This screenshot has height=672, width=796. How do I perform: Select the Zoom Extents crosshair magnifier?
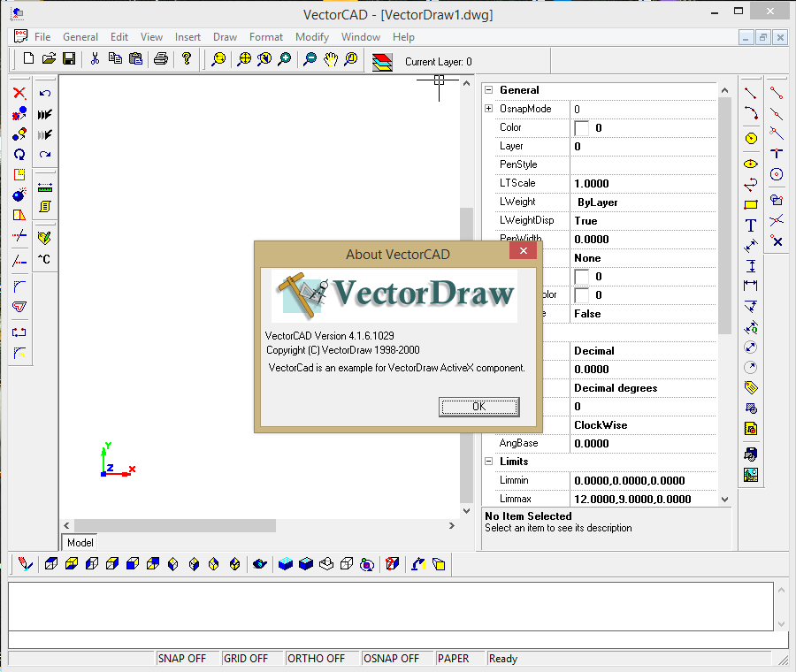(244, 59)
